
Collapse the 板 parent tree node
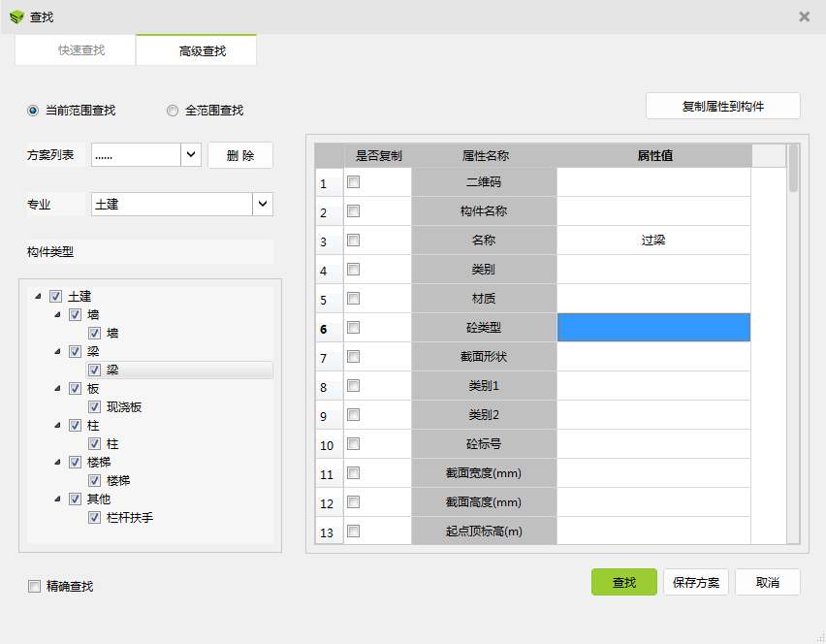tap(57, 388)
